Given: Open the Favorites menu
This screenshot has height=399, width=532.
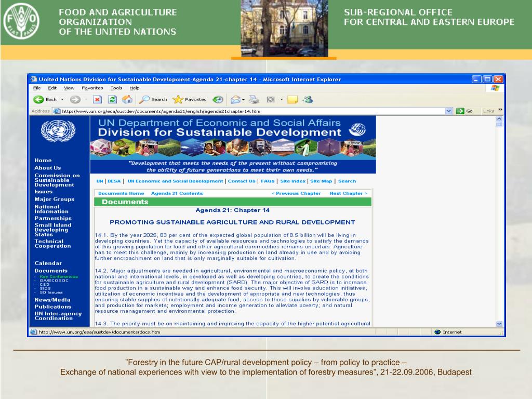Looking at the screenshot, I should tap(92, 88).
